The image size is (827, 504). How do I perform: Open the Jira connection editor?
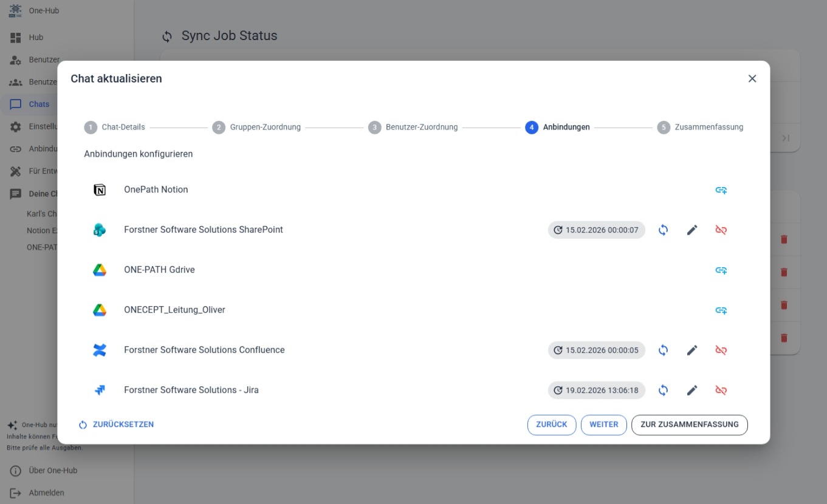coord(691,390)
